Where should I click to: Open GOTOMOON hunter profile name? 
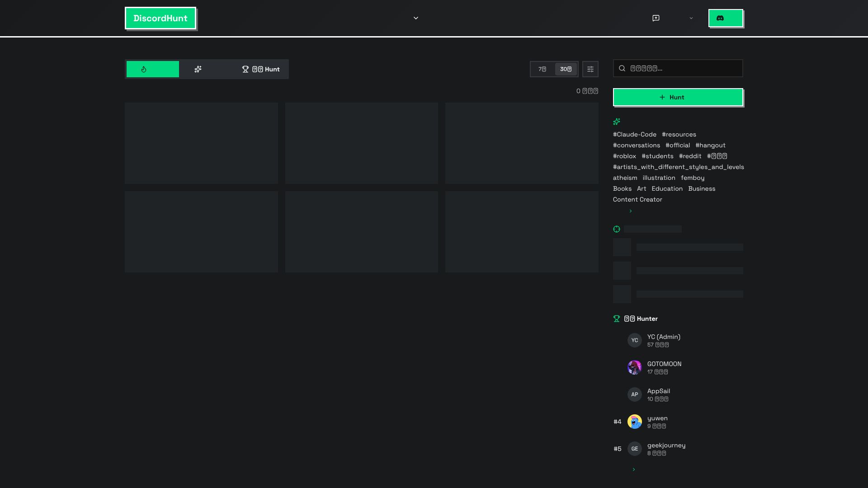tap(664, 364)
